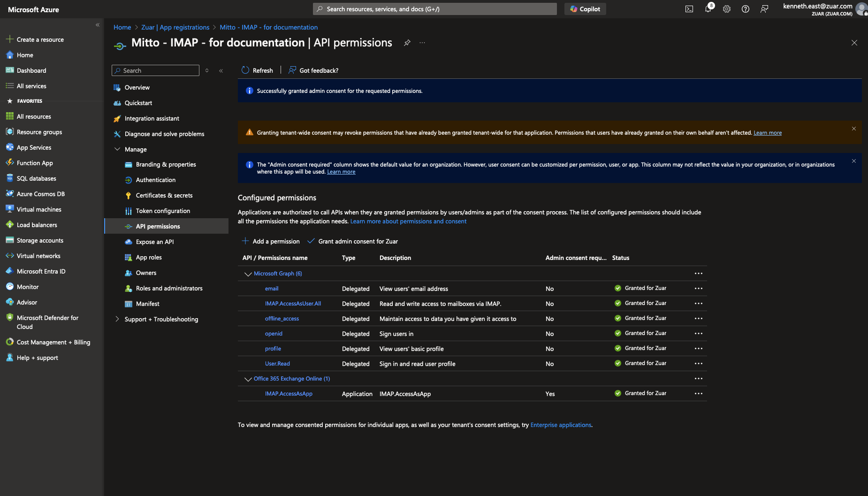The image size is (868, 496).
Task: Open Learn more about permissions and consent
Action: [x=408, y=221]
